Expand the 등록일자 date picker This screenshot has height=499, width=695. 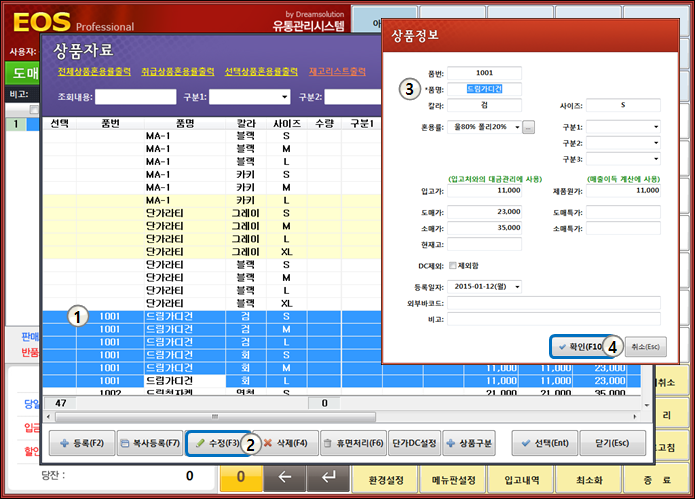(x=517, y=287)
